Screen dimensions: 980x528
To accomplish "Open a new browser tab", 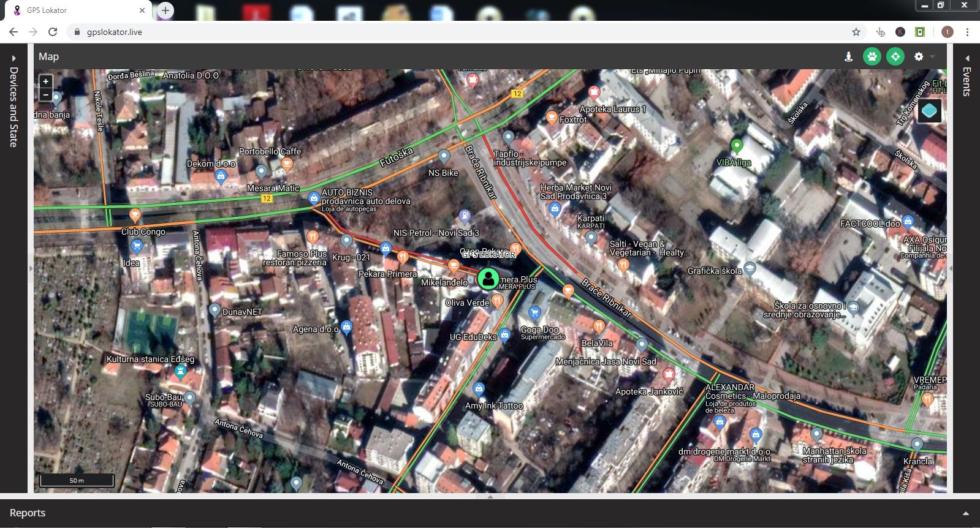I will coord(165,10).
